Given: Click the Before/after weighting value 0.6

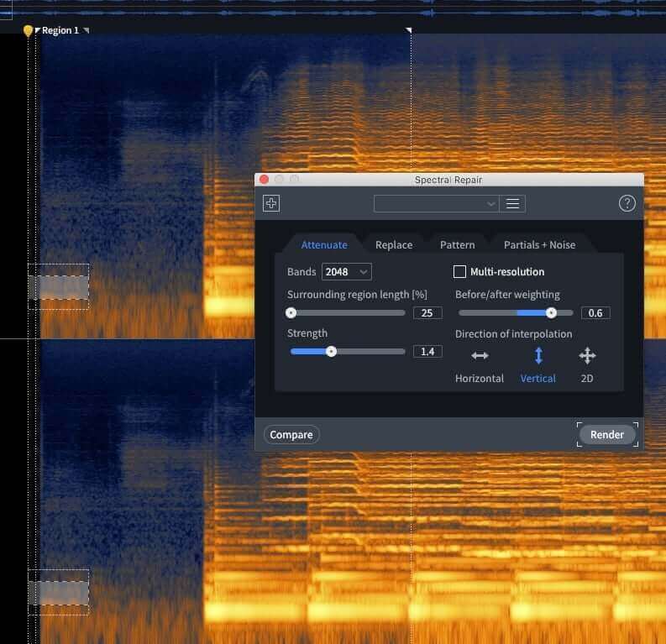Looking at the screenshot, I should point(595,313).
